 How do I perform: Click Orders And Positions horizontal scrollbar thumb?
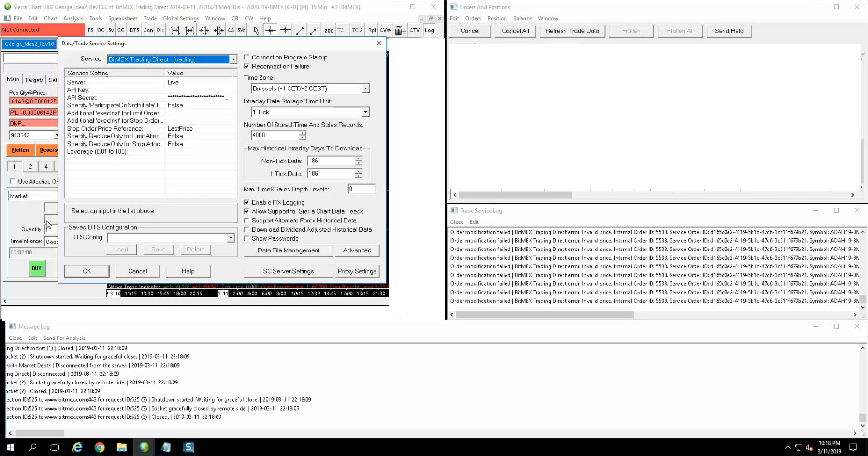pyautogui.click(x=515, y=195)
